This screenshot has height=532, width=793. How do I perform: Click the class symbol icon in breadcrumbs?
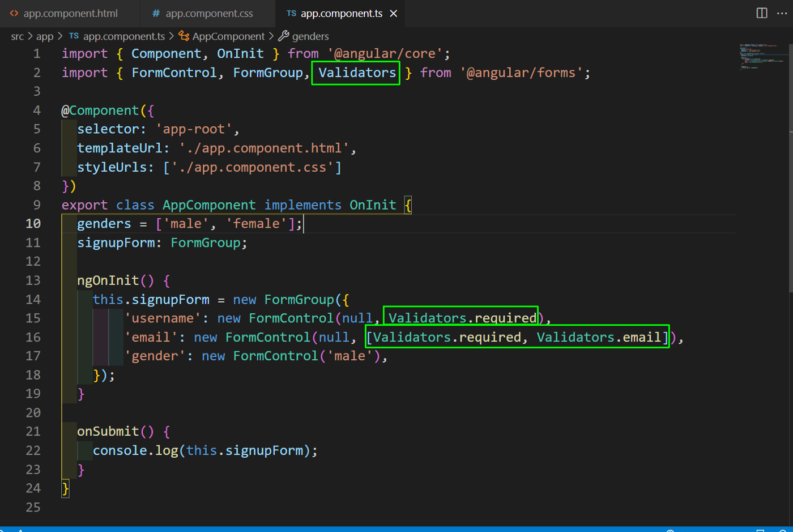tap(184, 36)
